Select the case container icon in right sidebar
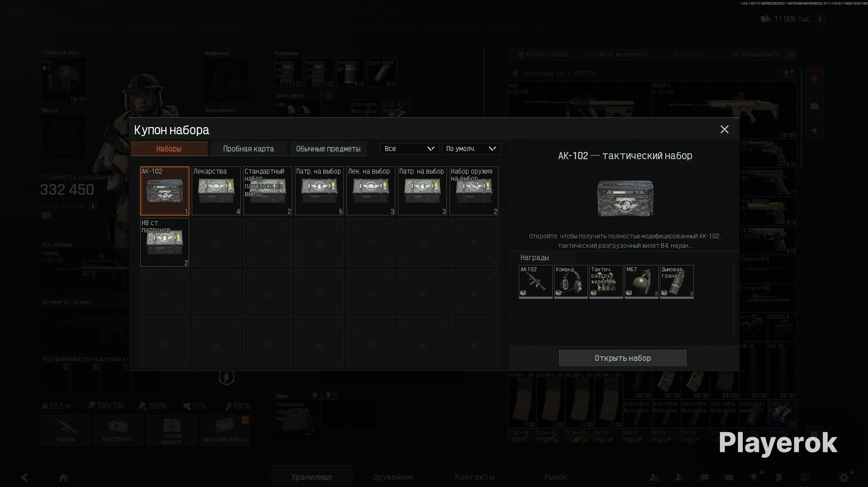This screenshot has height=487, width=868. [814, 106]
